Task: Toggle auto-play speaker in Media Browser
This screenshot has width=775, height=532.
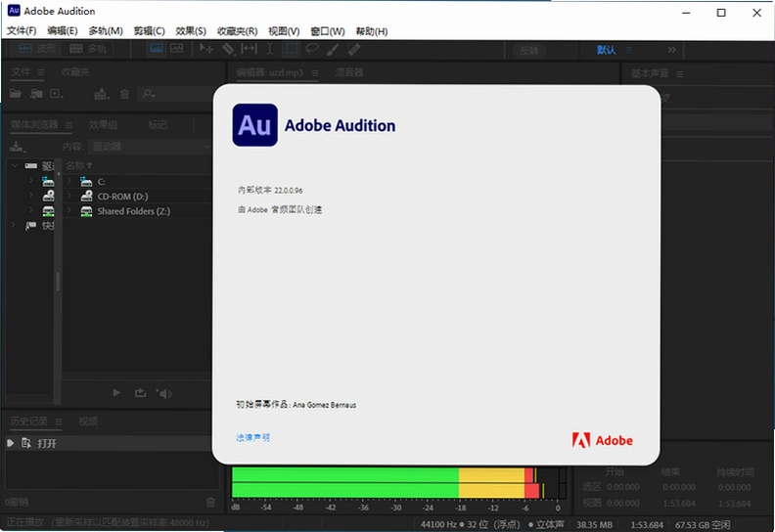Action: click(x=164, y=393)
